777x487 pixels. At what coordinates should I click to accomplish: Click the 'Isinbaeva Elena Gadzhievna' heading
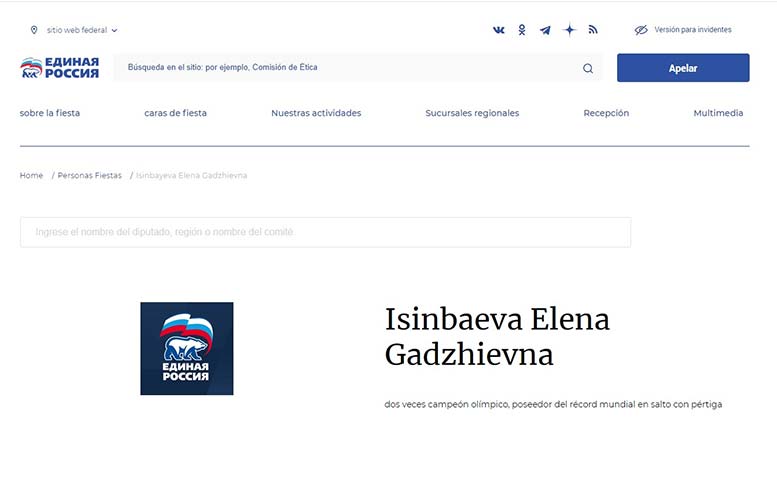(x=497, y=337)
